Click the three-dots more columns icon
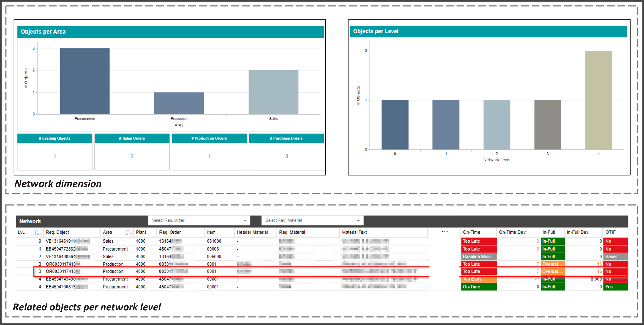644x325 pixels. [445, 232]
